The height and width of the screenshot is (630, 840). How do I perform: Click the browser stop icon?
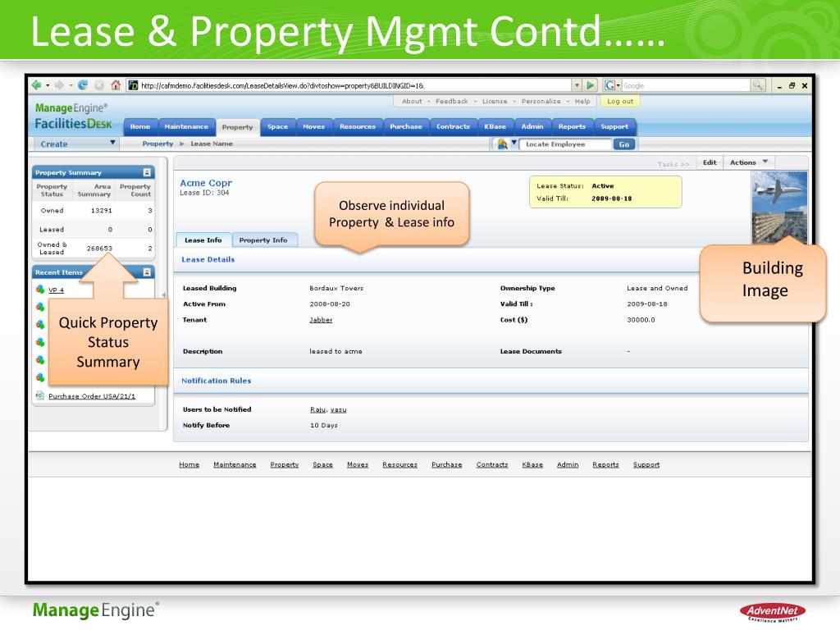(99, 85)
